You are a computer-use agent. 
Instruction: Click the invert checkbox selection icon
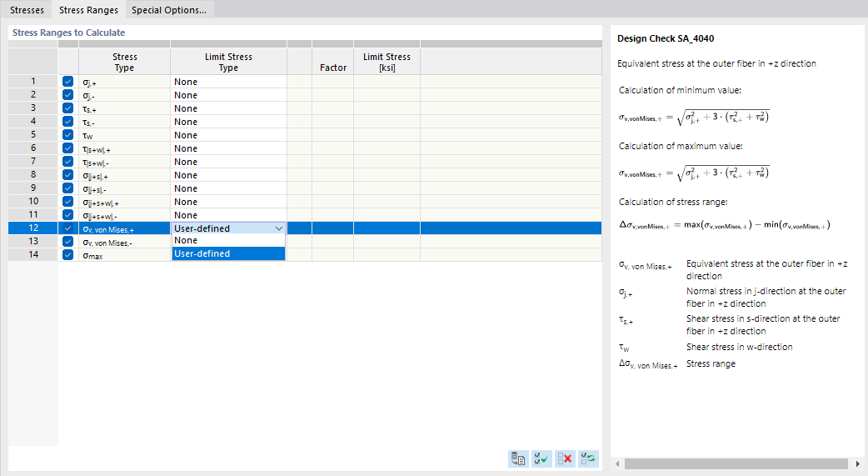coord(588,458)
